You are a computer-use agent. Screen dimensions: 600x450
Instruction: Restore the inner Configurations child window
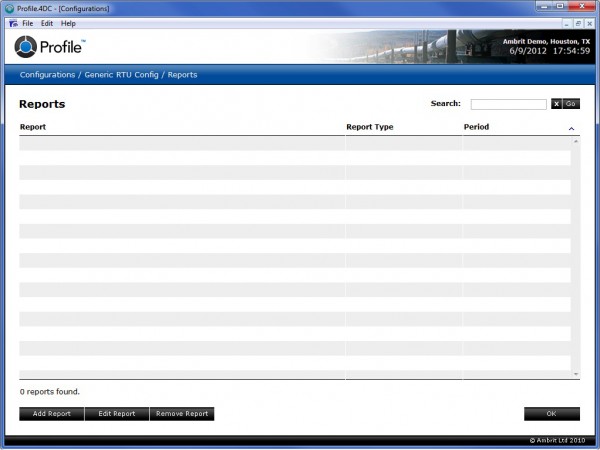pyautogui.click(x=578, y=24)
